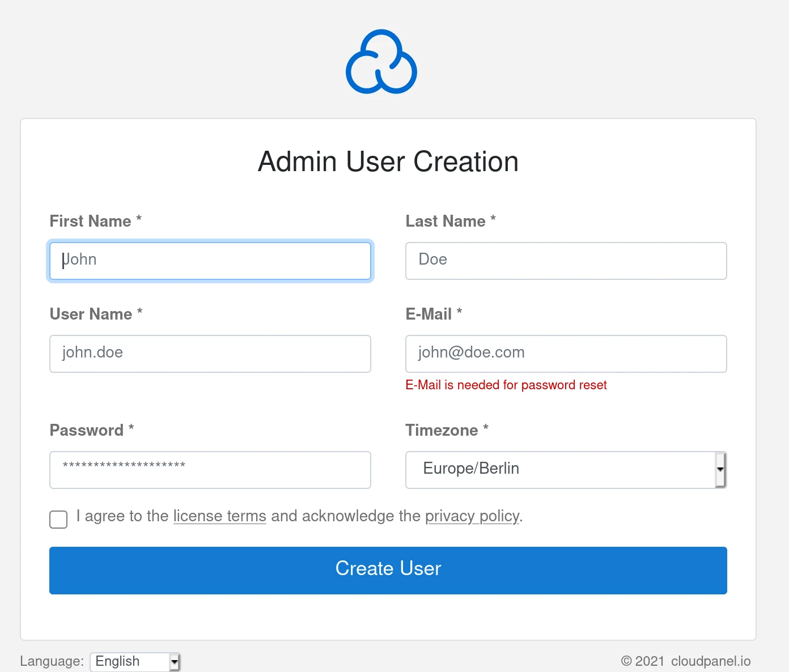This screenshot has height=672, width=789.
Task: Focus the First Name input field
Action: pos(210,261)
